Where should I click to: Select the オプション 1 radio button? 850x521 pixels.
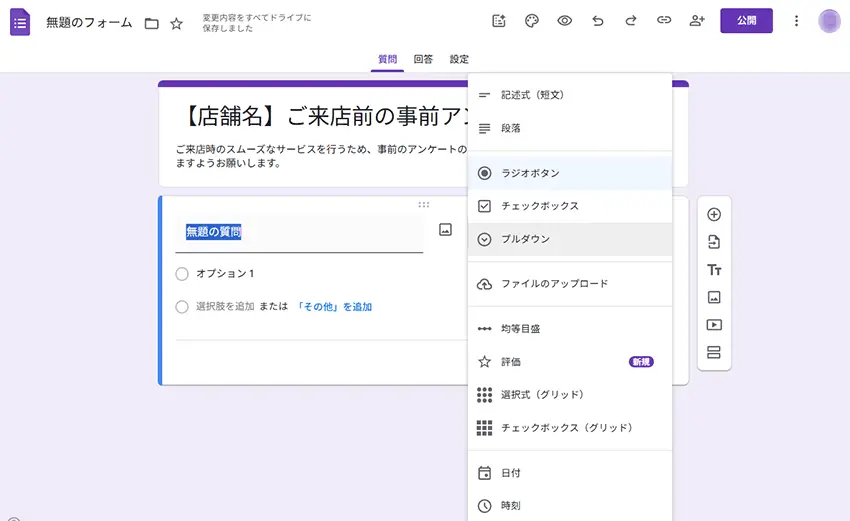[182, 274]
